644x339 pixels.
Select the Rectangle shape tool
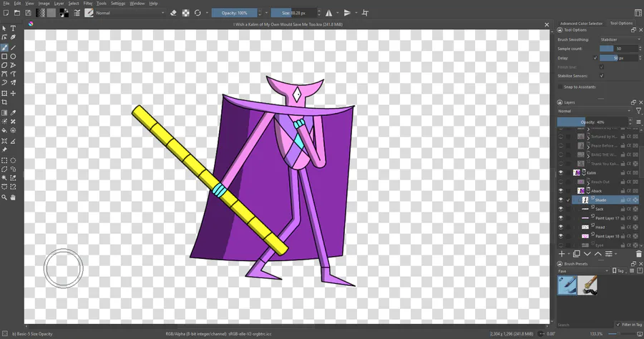pos(4,56)
